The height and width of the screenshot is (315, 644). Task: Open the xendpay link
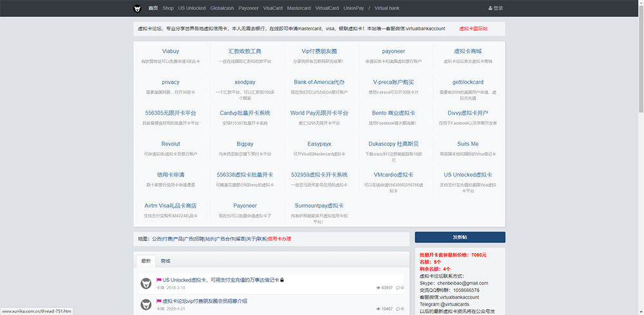click(x=245, y=82)
